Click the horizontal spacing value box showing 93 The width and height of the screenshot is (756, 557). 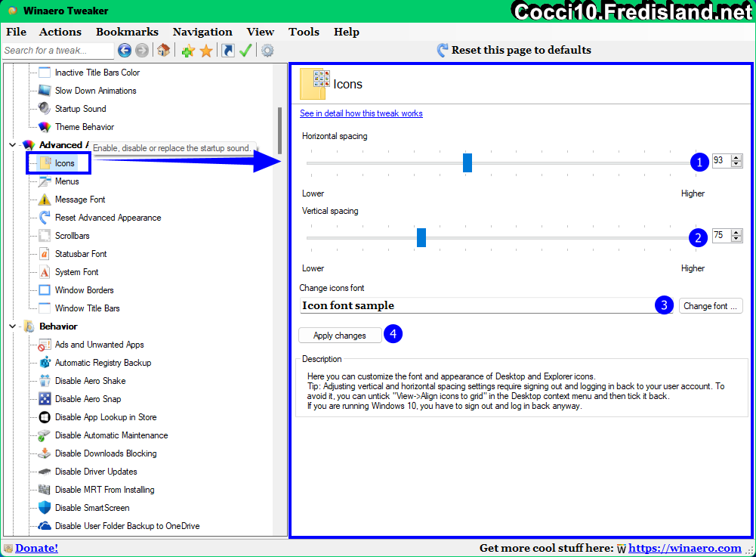[721, 161]
